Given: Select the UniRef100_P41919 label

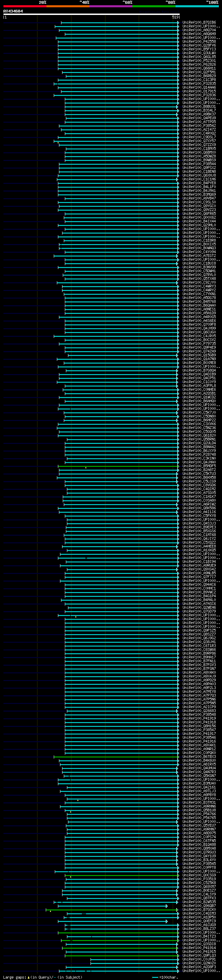Looking at the screenshot, I should tap(199, 718).
